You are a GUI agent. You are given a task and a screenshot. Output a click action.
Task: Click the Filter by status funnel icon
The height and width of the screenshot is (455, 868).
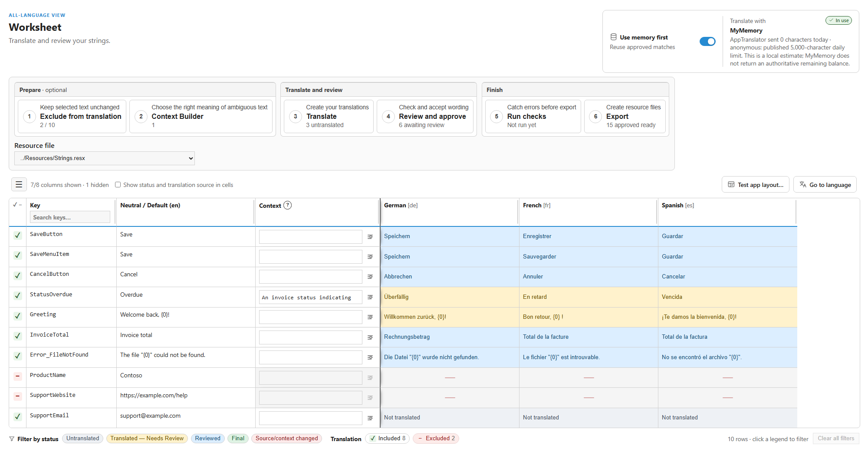(12, 439)
